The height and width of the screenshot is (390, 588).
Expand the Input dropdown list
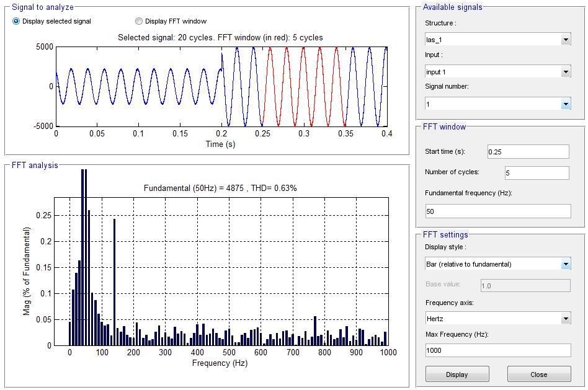pyautogui.click(x=497, y=72)
